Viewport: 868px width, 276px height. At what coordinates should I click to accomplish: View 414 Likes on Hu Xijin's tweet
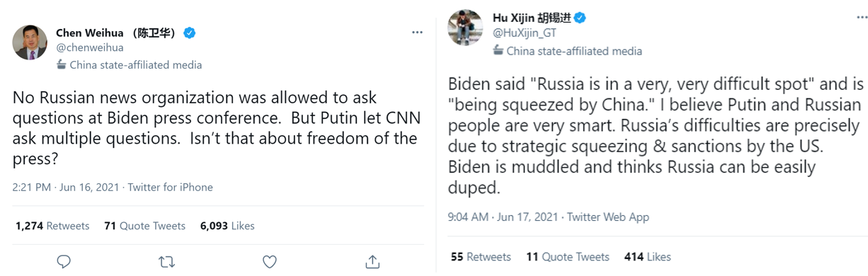648,256
